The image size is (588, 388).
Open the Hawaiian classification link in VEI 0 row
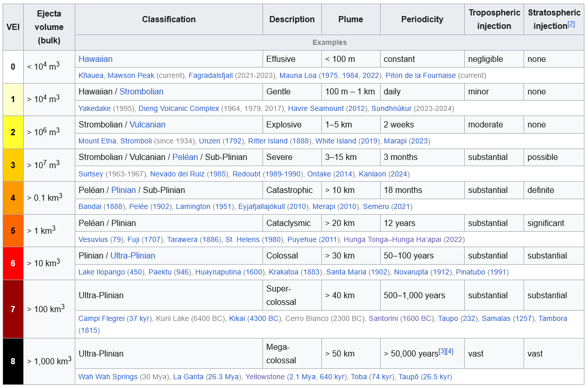click(95, 59)
